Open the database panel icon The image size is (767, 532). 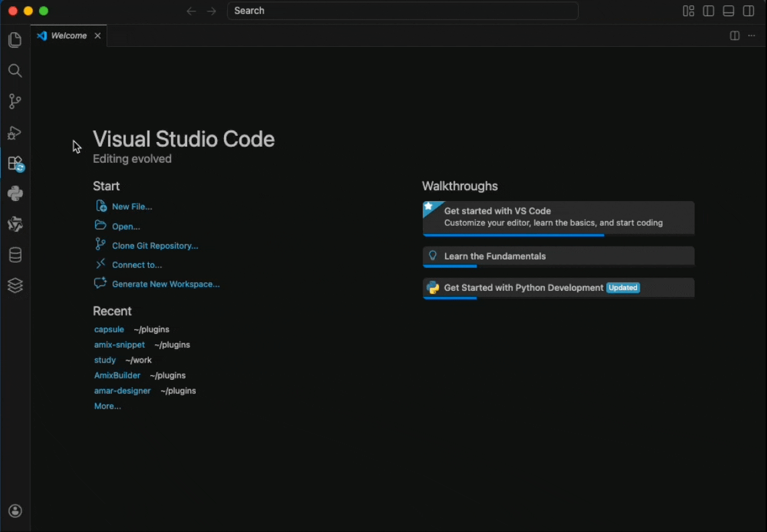pos(15,255)
